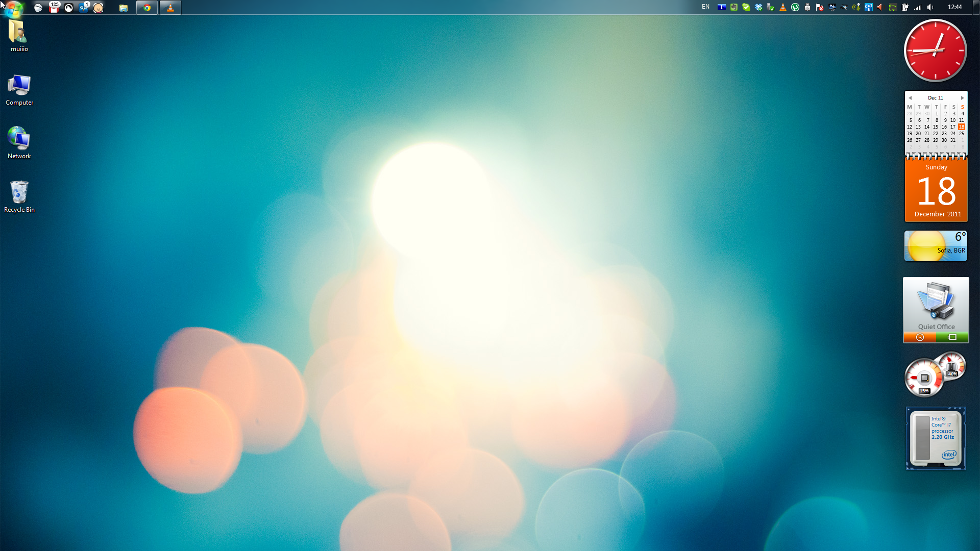
Task: Show next month in calendar gadget
Action: 963,98
